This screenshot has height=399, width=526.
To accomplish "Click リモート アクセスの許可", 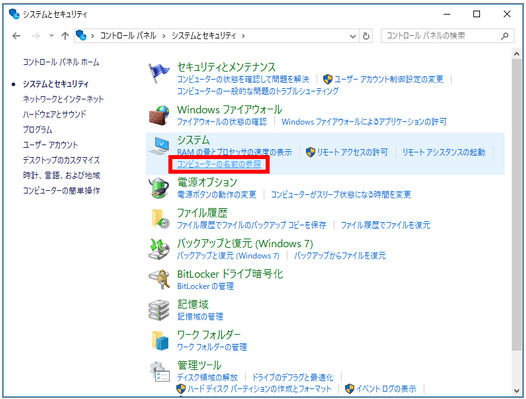I will (x=352, y=152).
